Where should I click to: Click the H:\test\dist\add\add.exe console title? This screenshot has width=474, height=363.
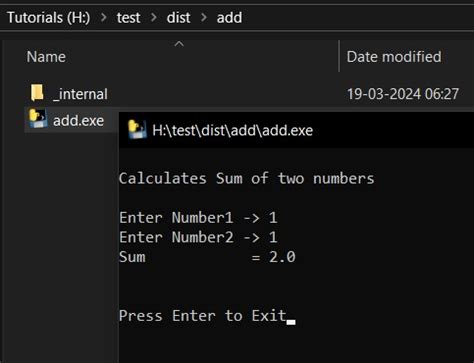point(232,130)
